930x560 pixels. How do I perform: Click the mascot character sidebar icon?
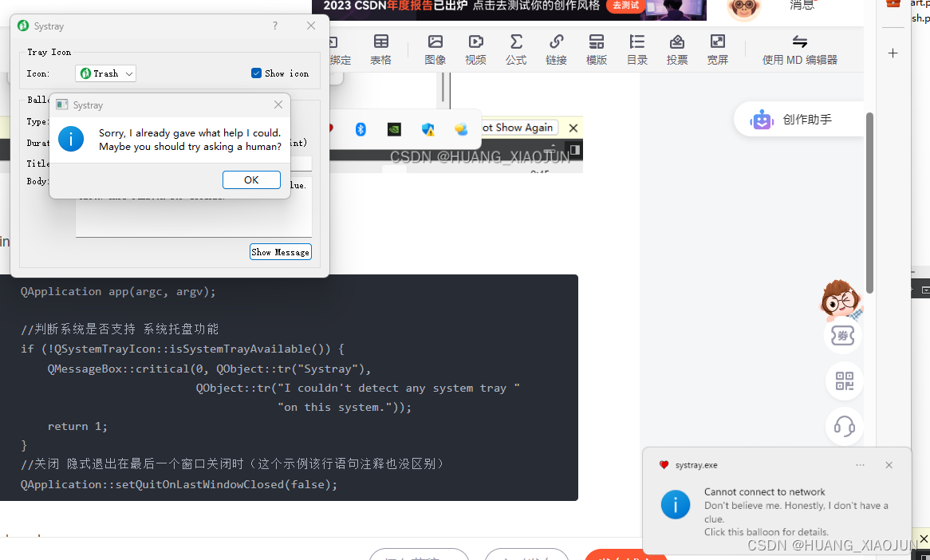pyautogui.click(x=841, y=300)
